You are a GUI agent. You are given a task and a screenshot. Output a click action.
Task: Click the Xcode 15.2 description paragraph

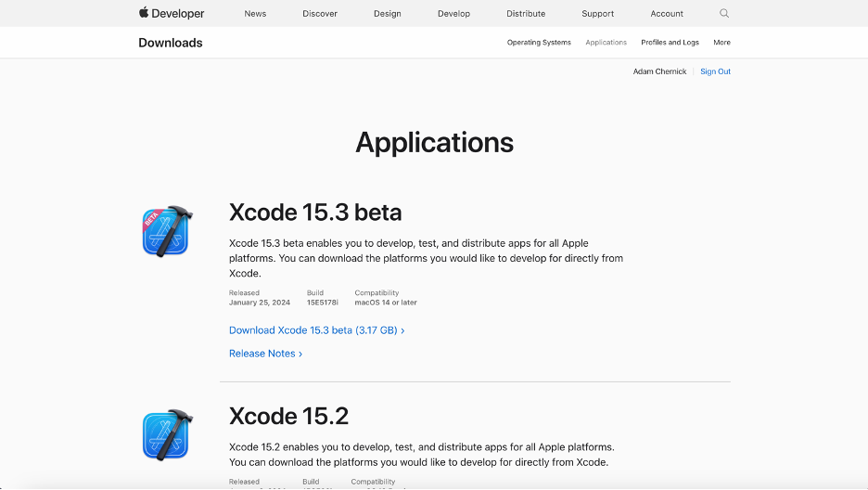click(422, 455)
